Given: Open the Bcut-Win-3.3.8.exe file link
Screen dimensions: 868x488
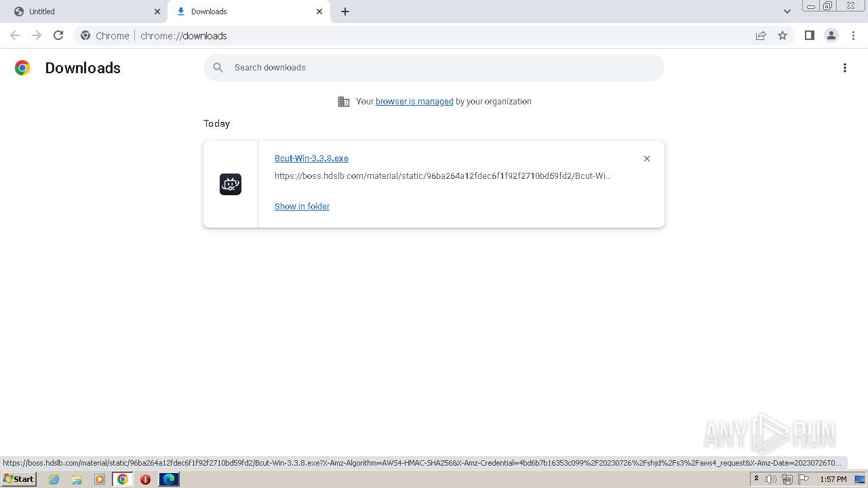Looking at the screenshot, I should click(x=311, y=159).
